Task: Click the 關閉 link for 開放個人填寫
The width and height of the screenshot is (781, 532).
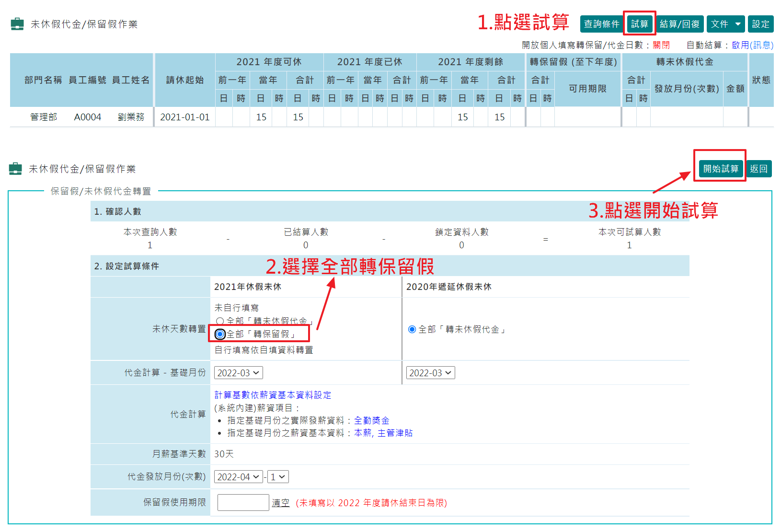Action: [x=661, y=45]
